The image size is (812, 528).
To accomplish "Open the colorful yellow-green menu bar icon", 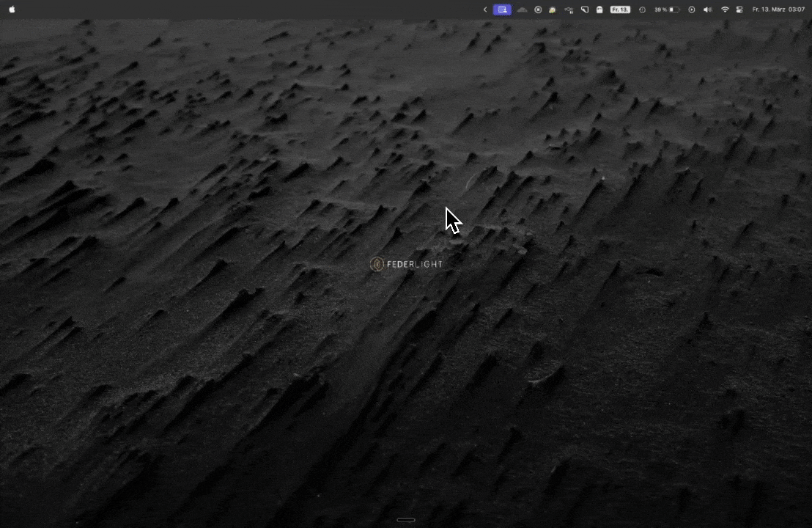I will (x=553, y=10).
